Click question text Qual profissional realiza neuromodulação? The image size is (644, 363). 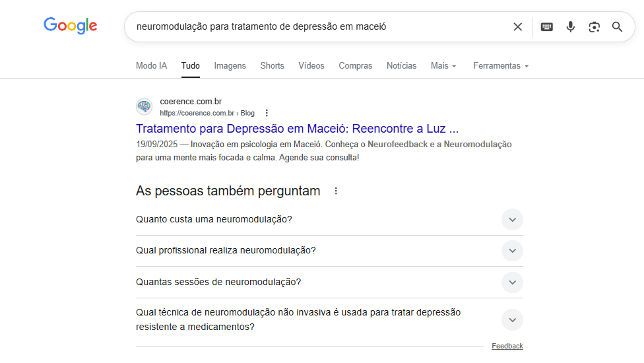tap(226, 251)
